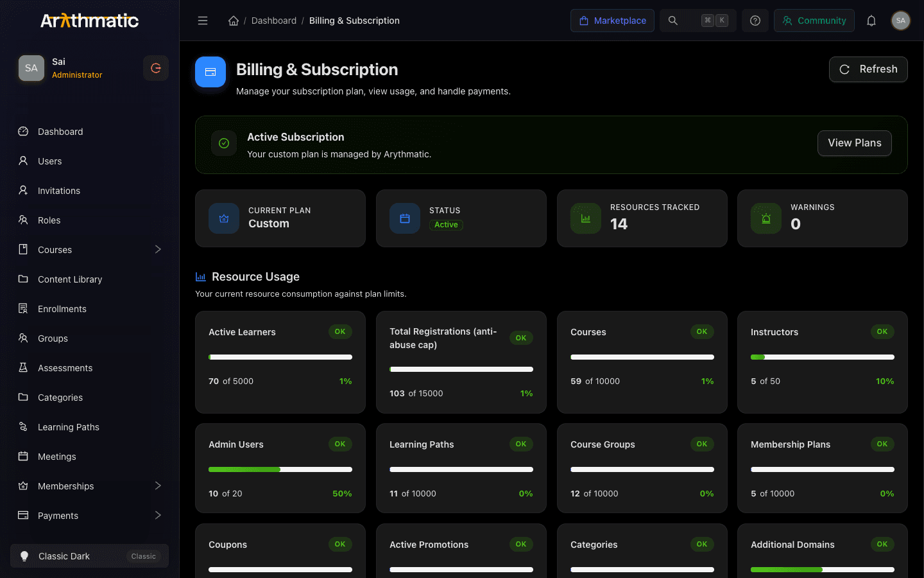Open the Invitations sidebar menu item
Viewport: 924px width, 578px height.
click(x=89, y=191)
